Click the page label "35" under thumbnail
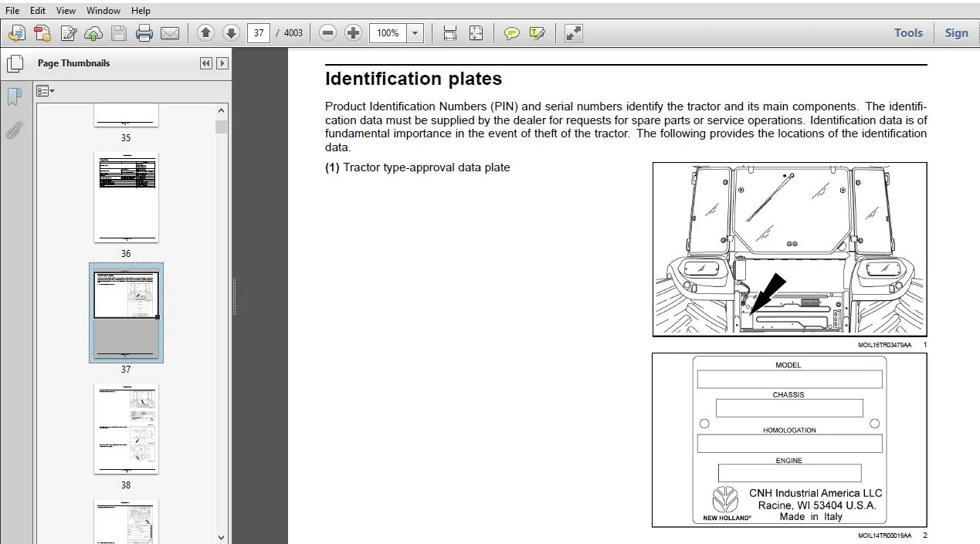The height and width of the screenshot is (544, 980). click(x=126, y=138)
